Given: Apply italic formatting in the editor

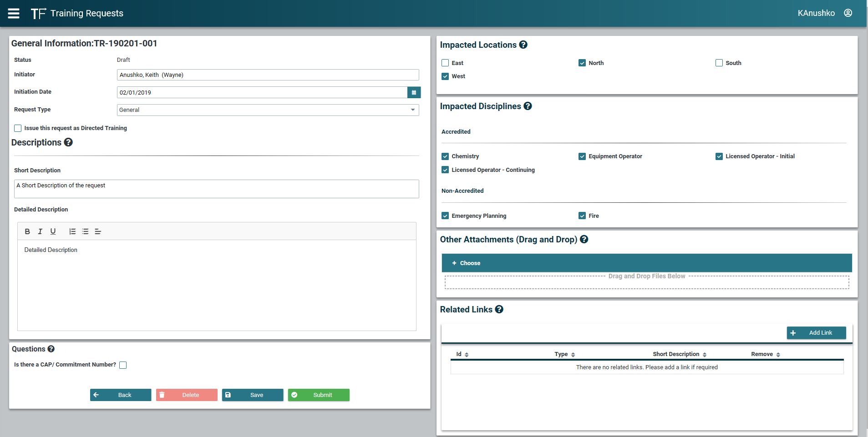Looking at the screenshot, I should click(x=40, y=231).
